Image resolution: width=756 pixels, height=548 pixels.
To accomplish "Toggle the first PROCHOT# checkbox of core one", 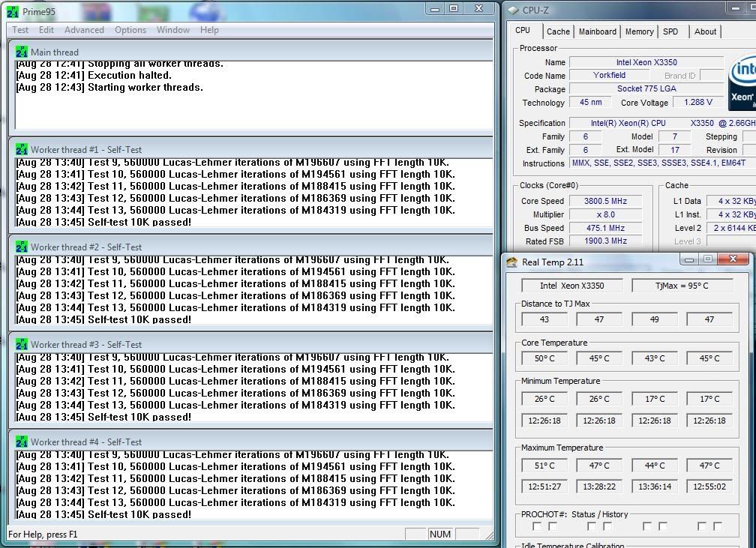I will (537, 526).
